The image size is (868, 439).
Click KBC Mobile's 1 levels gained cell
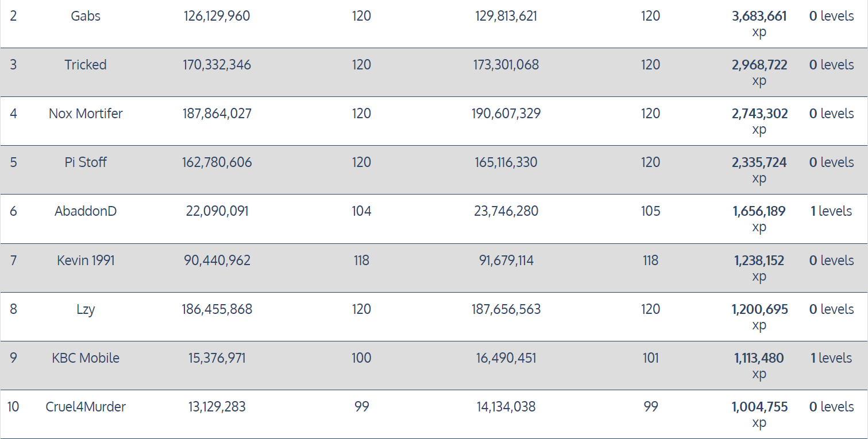point(831,358)
